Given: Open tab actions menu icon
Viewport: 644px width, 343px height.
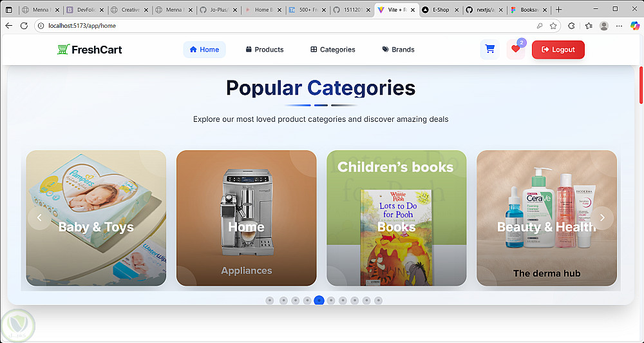Looking at the screenshot, I should 8,10.
